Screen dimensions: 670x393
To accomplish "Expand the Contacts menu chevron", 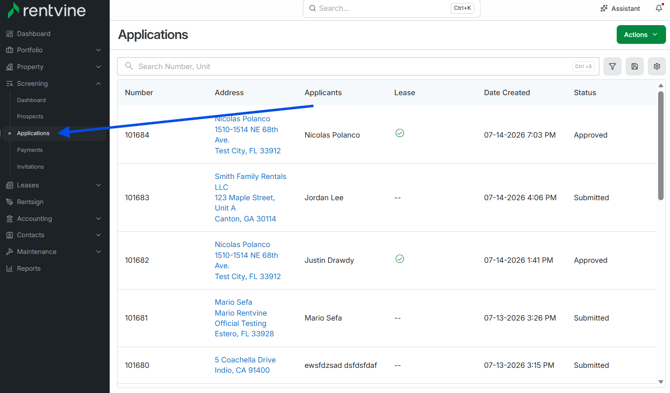I will click(98, 235).
